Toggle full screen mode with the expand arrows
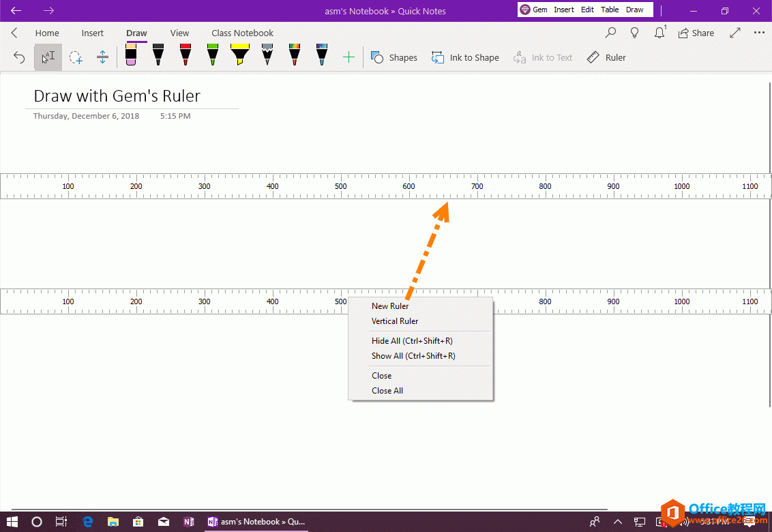 point(735,33)
